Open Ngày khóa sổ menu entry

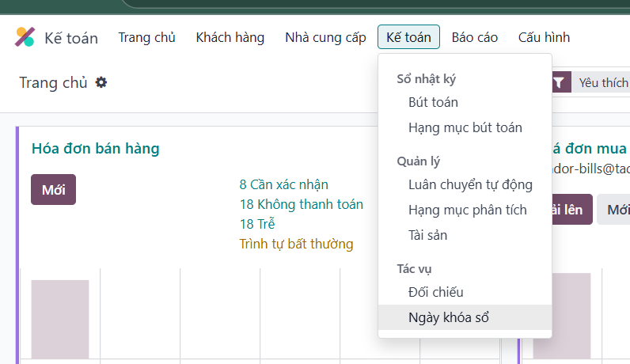465,317
